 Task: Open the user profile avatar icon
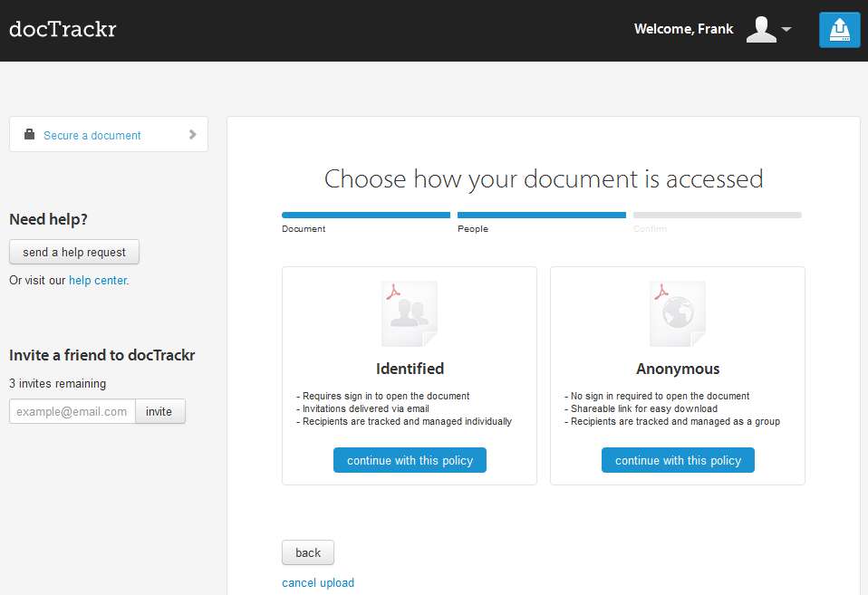coord(761,29)
